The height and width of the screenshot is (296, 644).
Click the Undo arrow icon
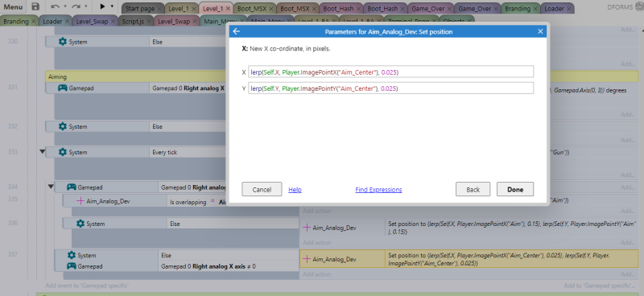point(55,6)
